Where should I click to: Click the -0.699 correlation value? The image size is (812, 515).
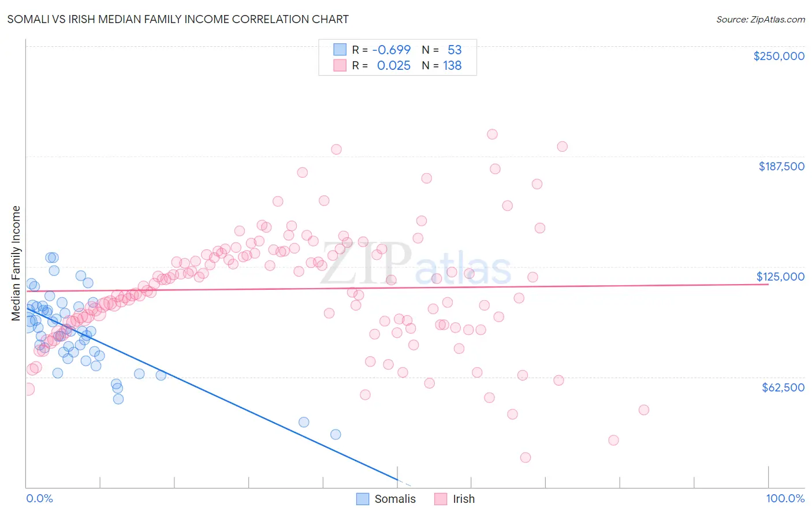(x=391, y=50)
